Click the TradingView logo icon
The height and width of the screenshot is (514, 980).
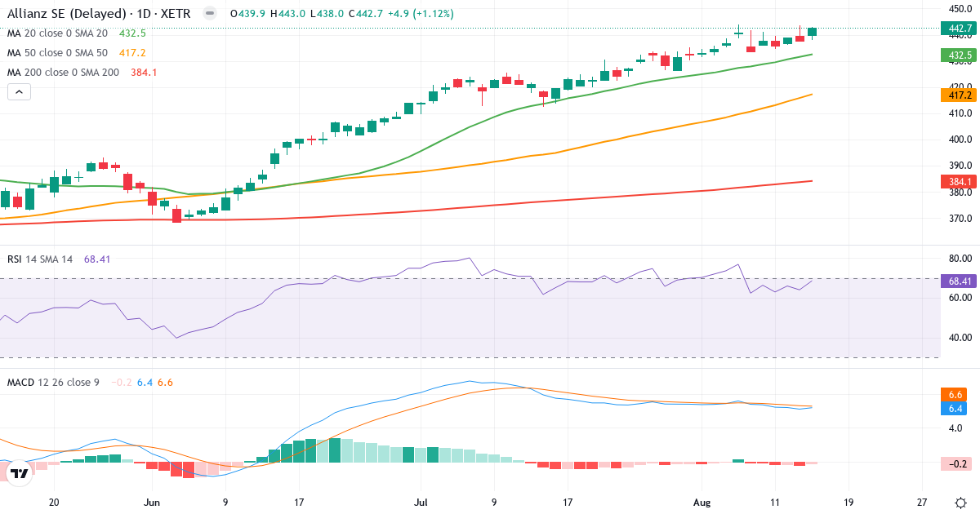click(x=18, y=472)
